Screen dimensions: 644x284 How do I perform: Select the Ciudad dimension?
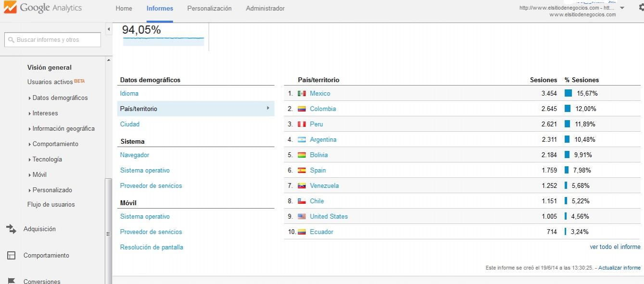pos(130,124)
